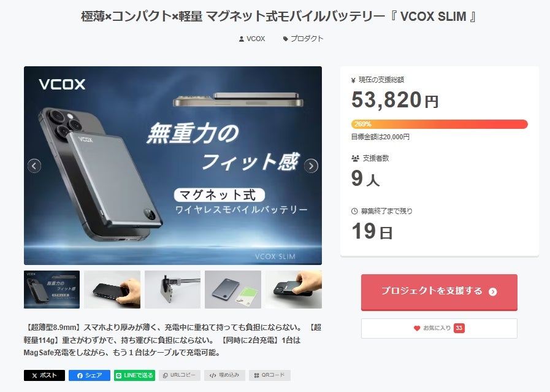Click the arrow icon on support button
This screenshot has width=550, height=392.
pyautogui.click(x=493, y=291)
